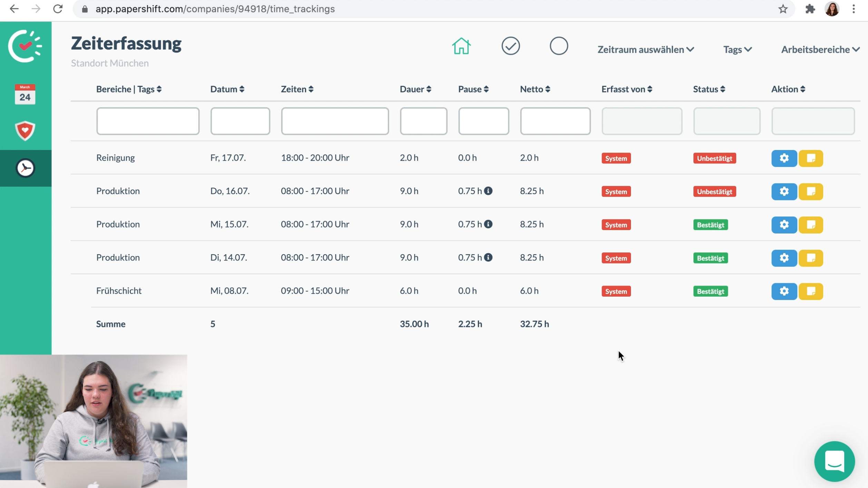This screenshot has width=868, height=488.
Task: Open the Chrome profile avatar menu
Action: tap(832, 9)
